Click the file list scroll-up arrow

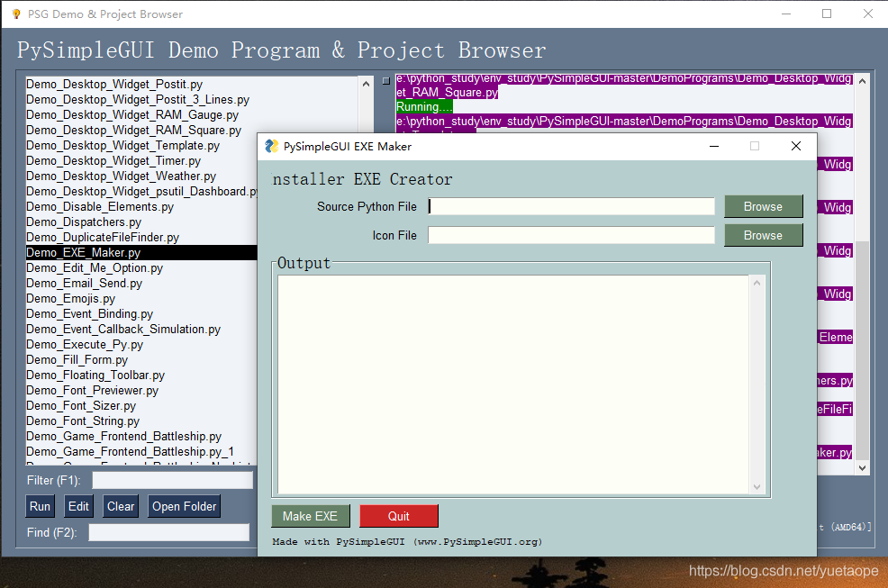tap(366, 84)
